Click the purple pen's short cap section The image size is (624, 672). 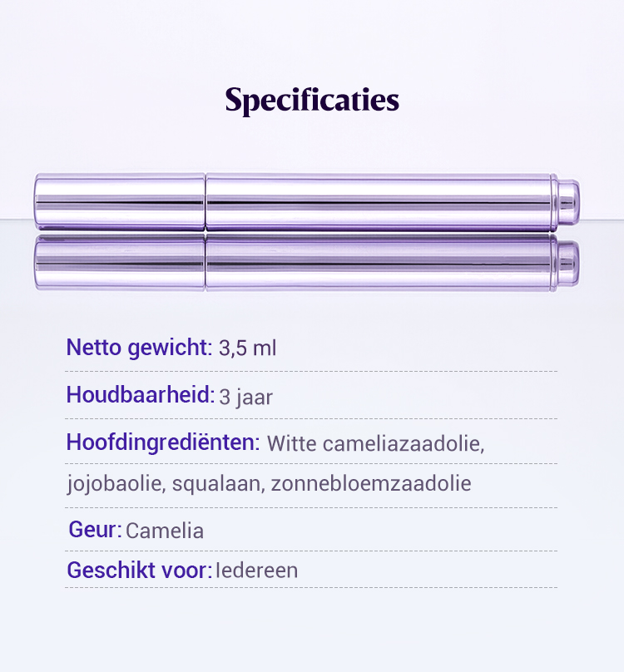click(x=120, y=201)
